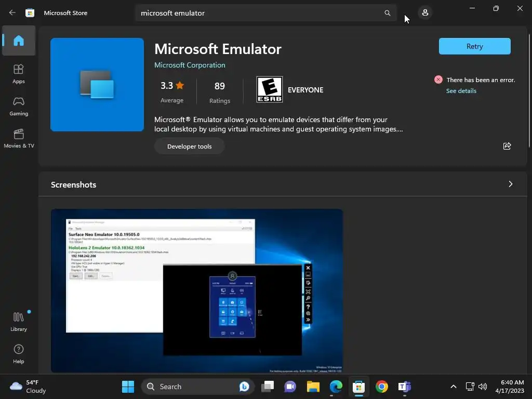
Task: Open the Windows Start menu
Action: pos(128,387)
